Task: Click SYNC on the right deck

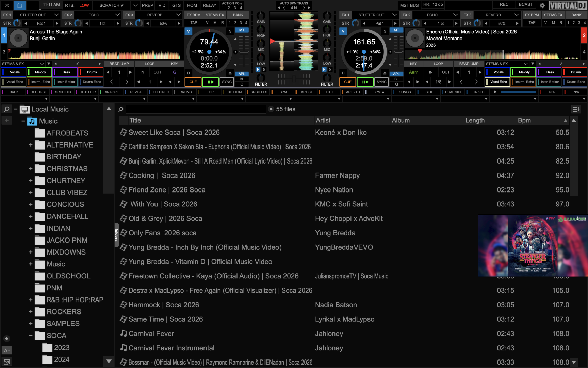Action: (381, 82)
